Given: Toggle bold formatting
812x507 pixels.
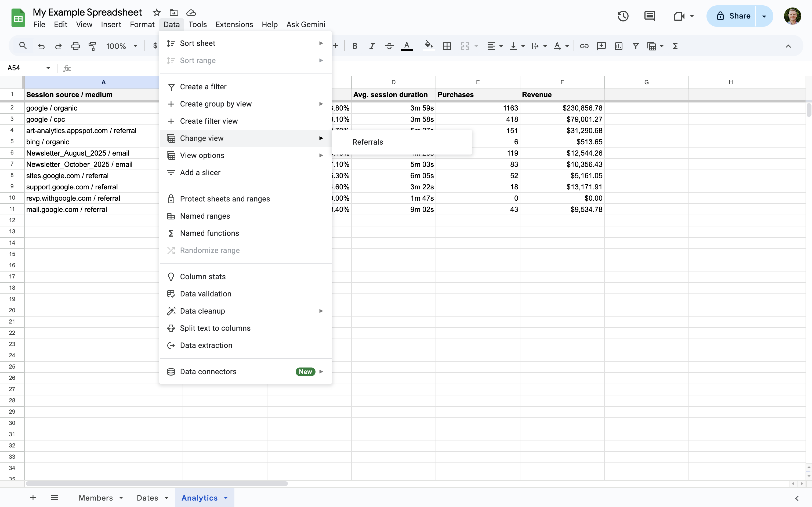Looking at the screenshot, I should [355, 46].
